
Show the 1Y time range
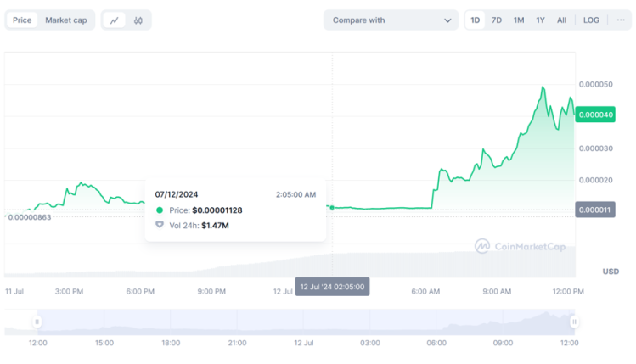tap(540, 20)
